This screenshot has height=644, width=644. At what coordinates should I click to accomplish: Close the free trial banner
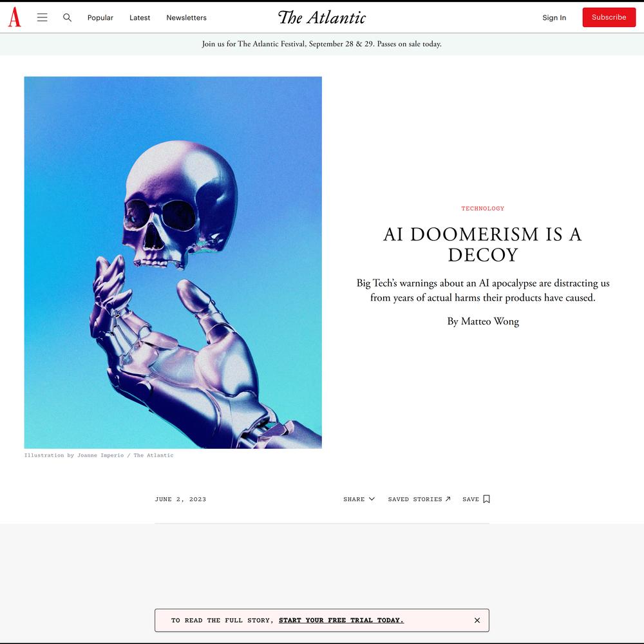(x=477, y=620)
